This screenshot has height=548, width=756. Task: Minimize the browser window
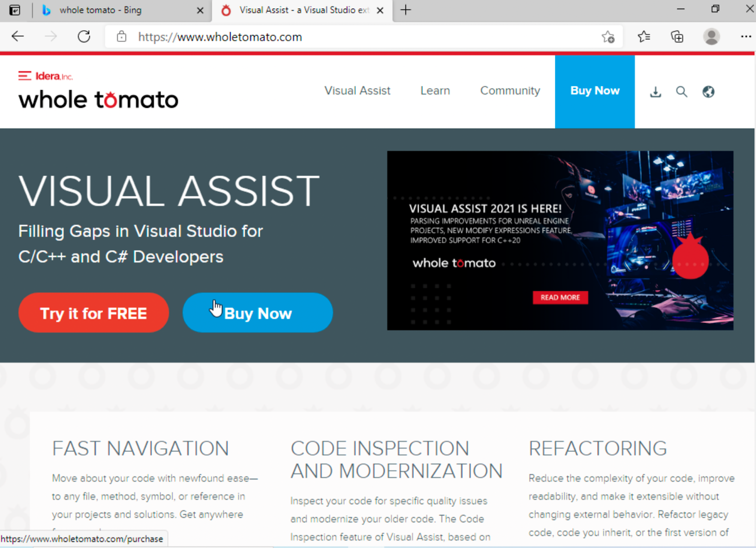point(680,9)
